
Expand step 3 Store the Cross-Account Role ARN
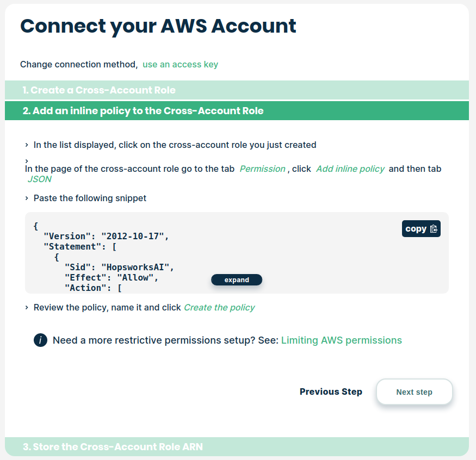point(113,447)
